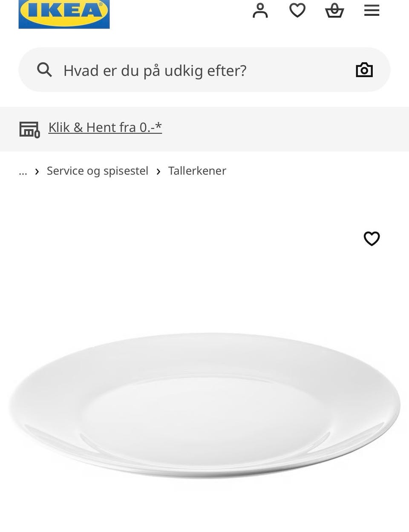Click the store pickup icon

coord(29,129)
